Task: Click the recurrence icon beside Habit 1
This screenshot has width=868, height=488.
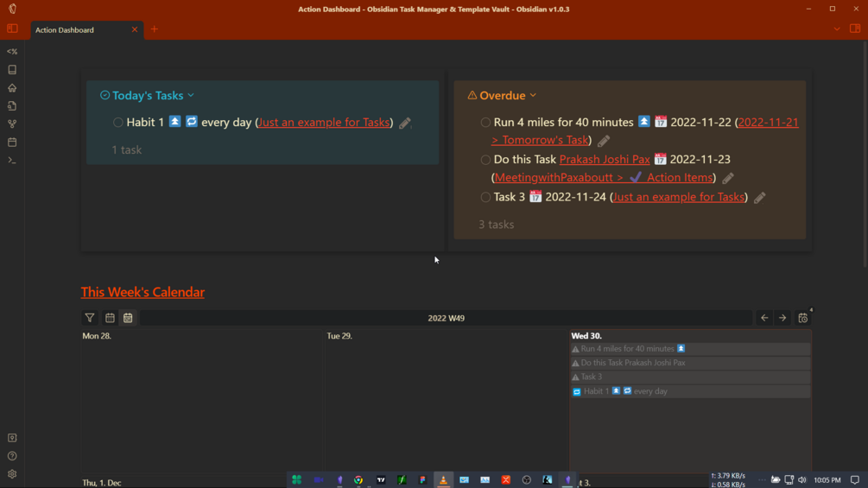Action: (192, 122)
